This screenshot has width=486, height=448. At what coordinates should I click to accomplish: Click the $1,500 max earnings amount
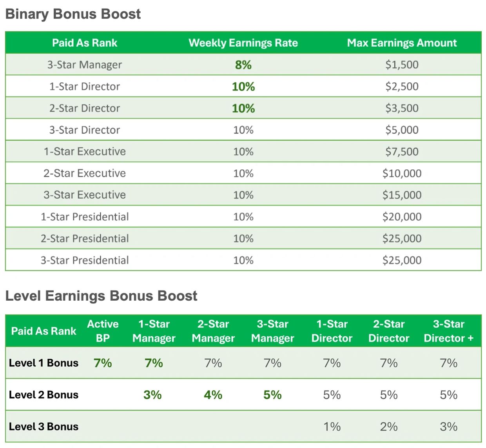[x=402, y=65]
